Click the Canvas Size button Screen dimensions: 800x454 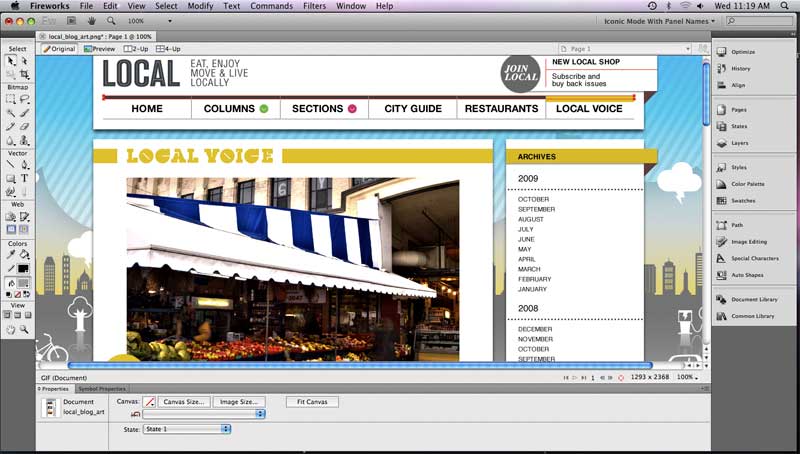tap(184, 402)
